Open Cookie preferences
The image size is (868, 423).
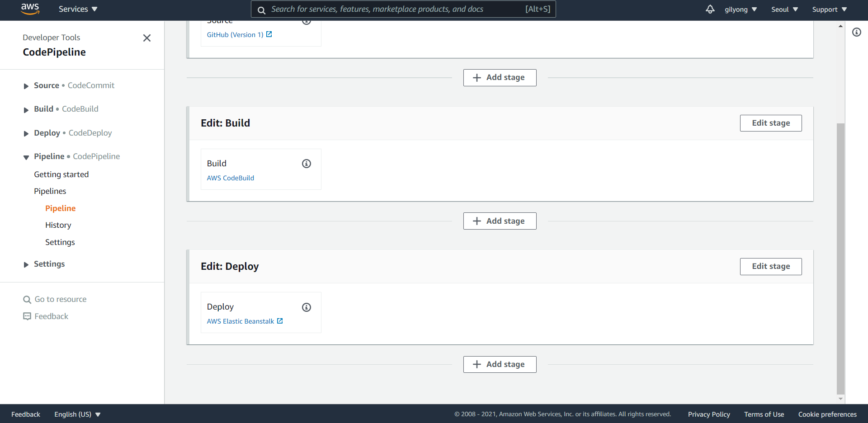827,414
